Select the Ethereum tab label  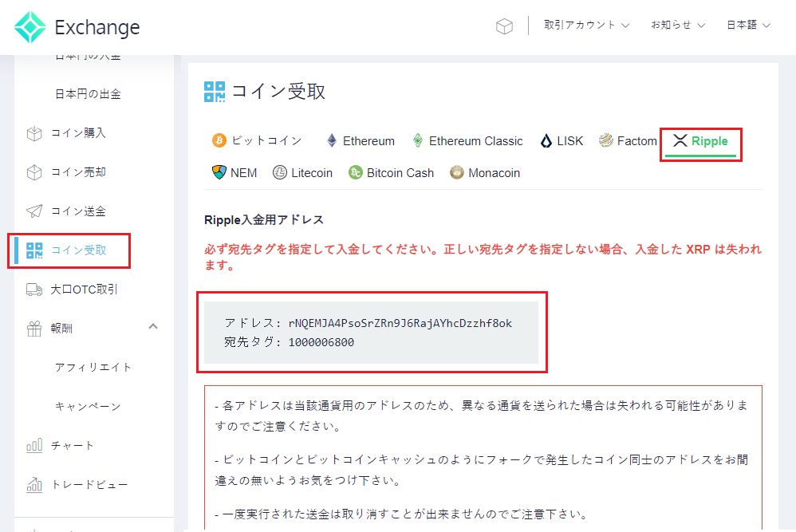(368, 141)
